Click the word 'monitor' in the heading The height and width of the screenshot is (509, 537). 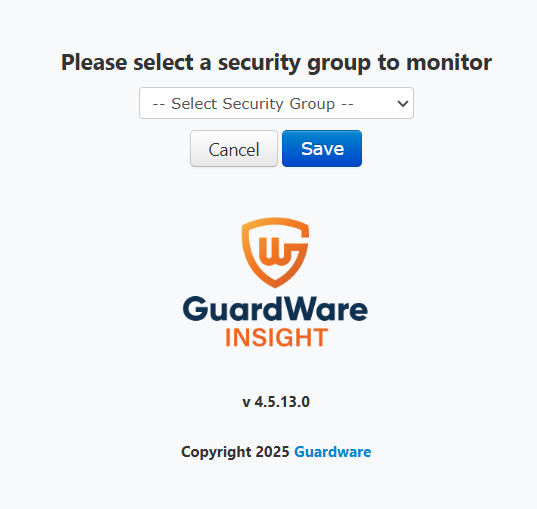[x=449, y=63]
